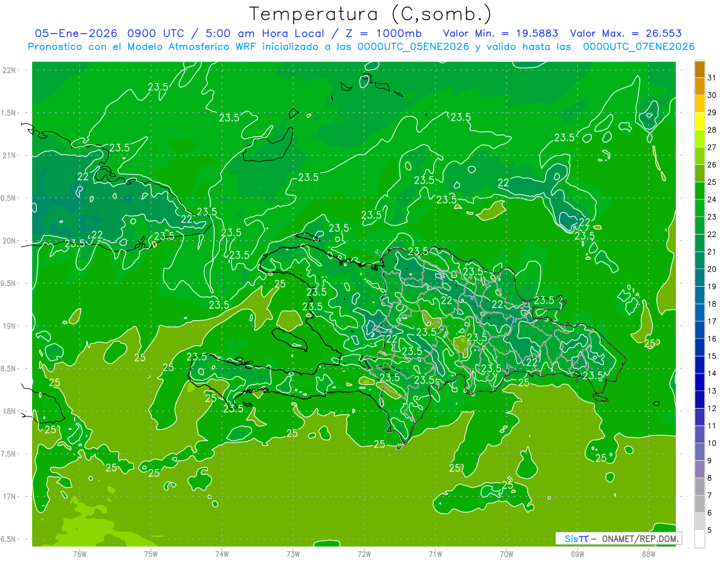Screen dimensions: 728x562
Task: Click the deep blue legend swatch between 13 and 14
Action: click(x=699, y=383)
